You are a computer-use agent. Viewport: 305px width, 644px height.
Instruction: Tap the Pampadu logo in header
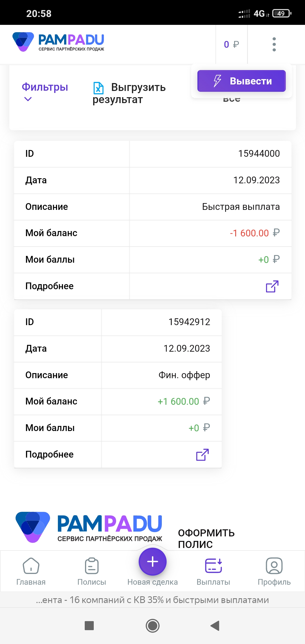pyautogui.click(x=58, y=42)
